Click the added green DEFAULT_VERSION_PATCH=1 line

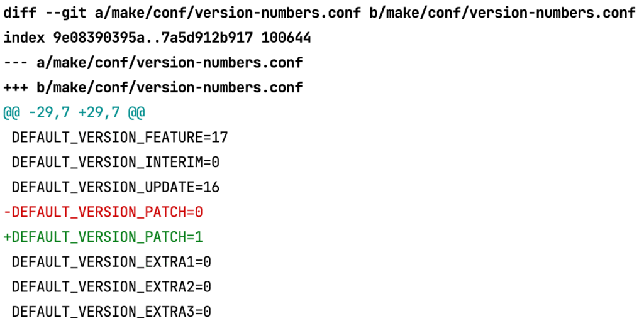(103, 237)
